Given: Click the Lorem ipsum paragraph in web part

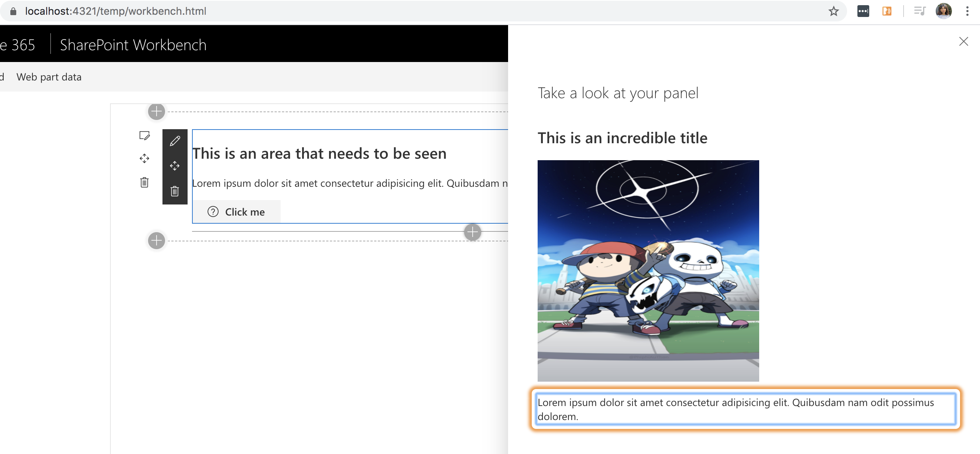Looking at the screenshot, I should pos(350,183).
